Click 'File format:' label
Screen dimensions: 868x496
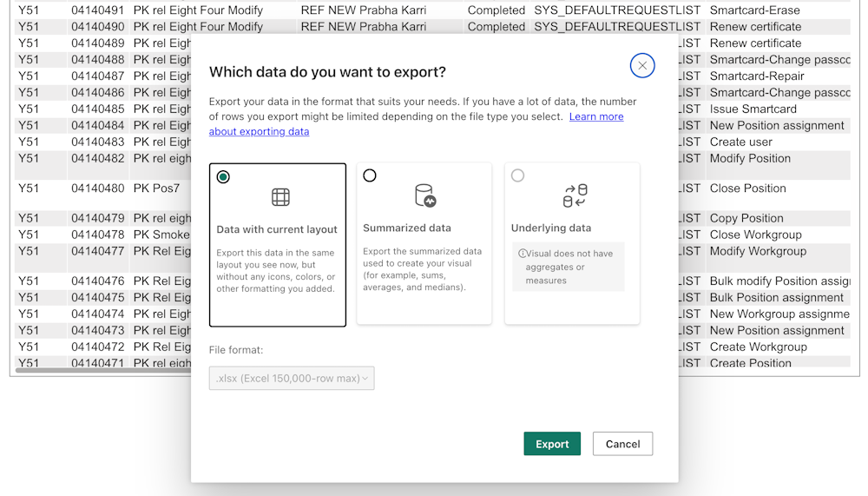(236, 350)
